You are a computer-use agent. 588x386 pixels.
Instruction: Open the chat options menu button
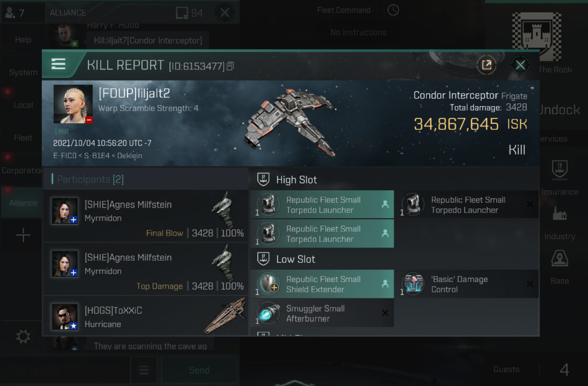144,370
